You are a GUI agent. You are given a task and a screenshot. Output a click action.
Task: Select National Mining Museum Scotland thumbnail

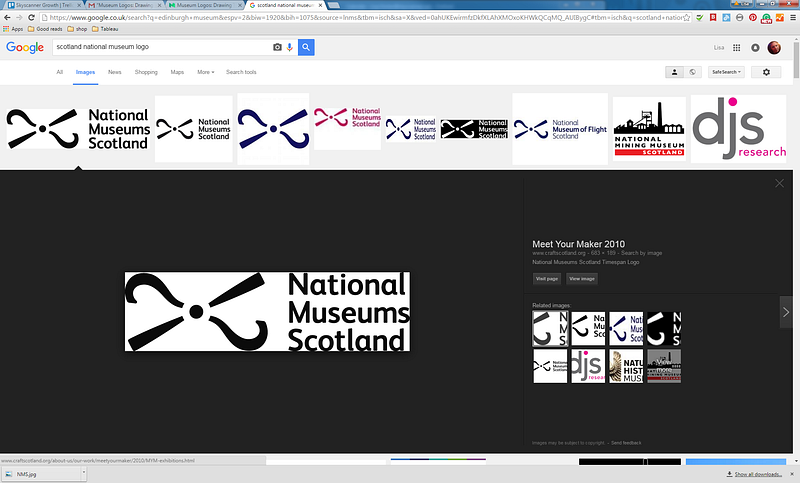point(649,129)
